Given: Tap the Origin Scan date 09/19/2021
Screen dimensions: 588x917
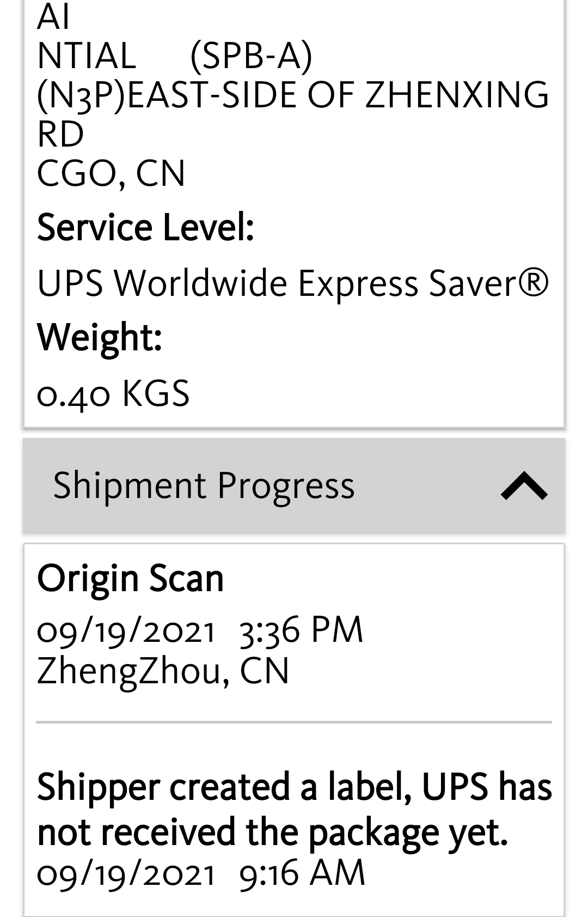Looking at the screenshot, I should tap(126, 630).
